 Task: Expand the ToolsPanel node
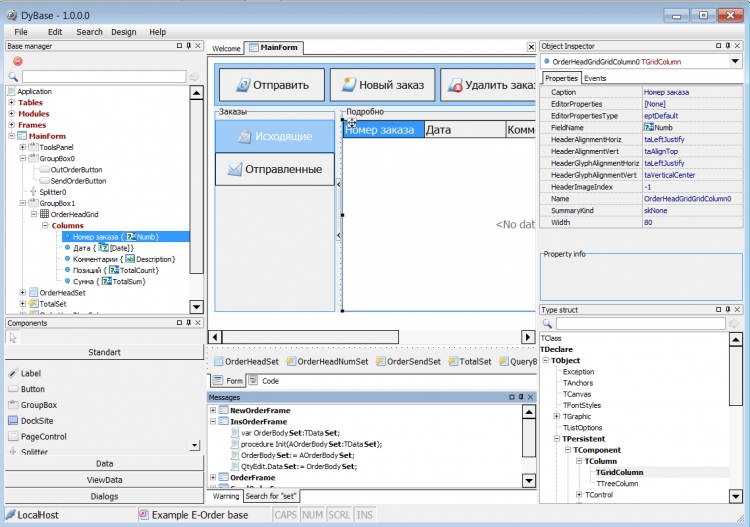[22, 147]
